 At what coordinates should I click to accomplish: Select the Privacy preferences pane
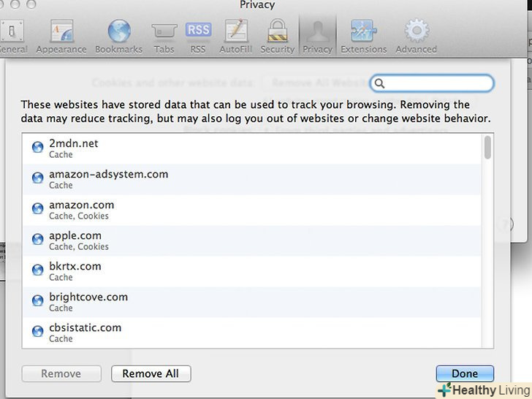click(x=318, y=37)
